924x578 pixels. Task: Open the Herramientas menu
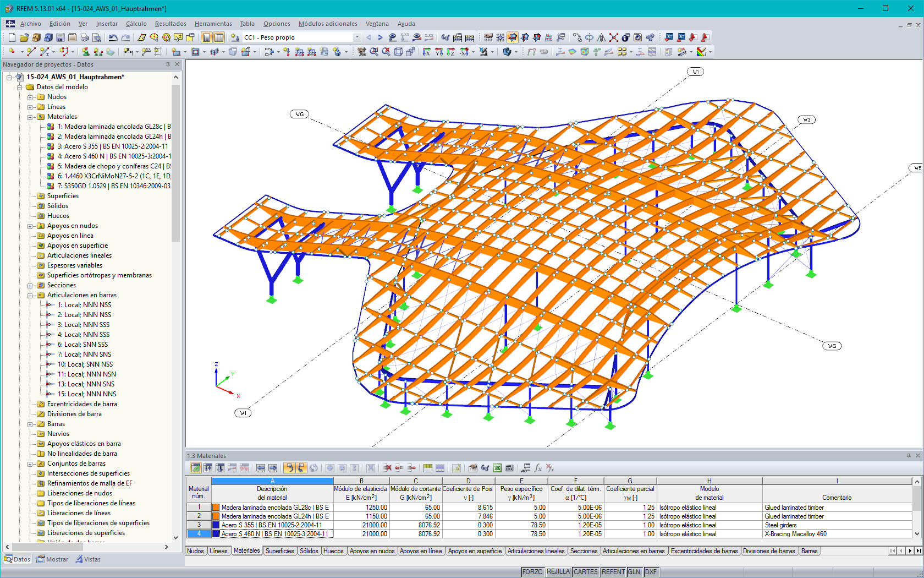[212, 24]
